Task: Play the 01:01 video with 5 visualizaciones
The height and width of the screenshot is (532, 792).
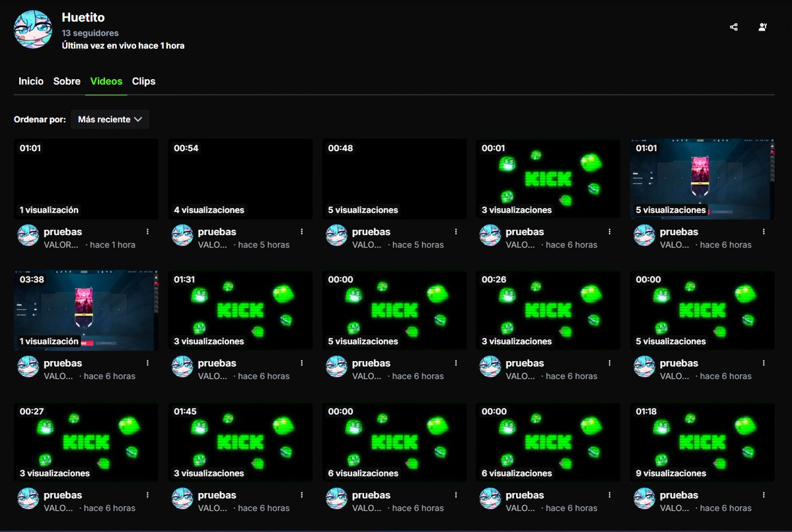Action: (x=702, y=179)
